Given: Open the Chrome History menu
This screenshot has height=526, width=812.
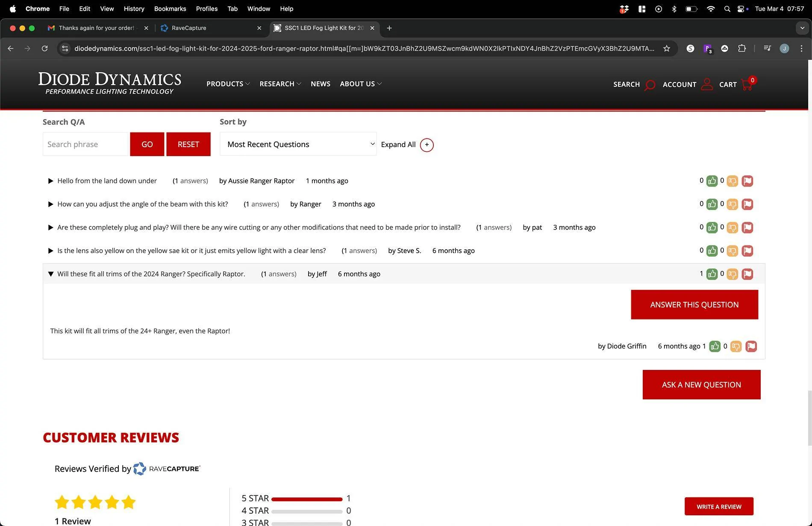Looking at the screenshot, I should pyautogui.click(x=134, y=9).
